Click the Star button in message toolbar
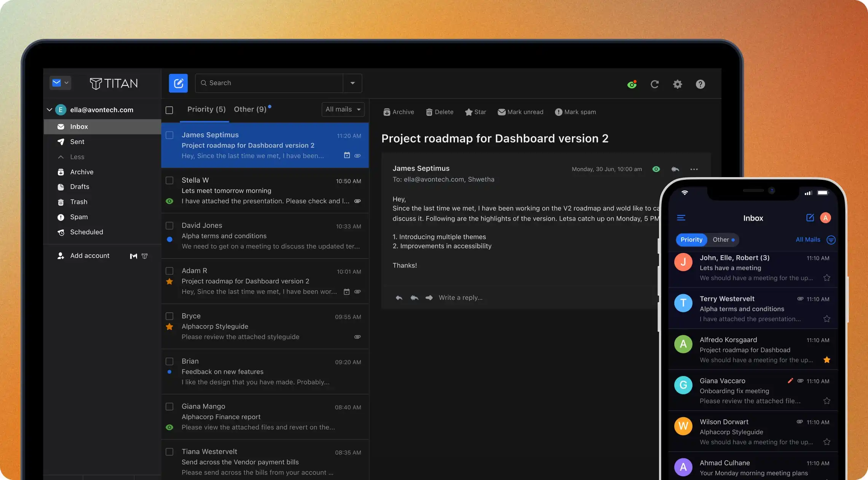The height and width of the screenshot is (480, 868). click(x=475, y=112)
